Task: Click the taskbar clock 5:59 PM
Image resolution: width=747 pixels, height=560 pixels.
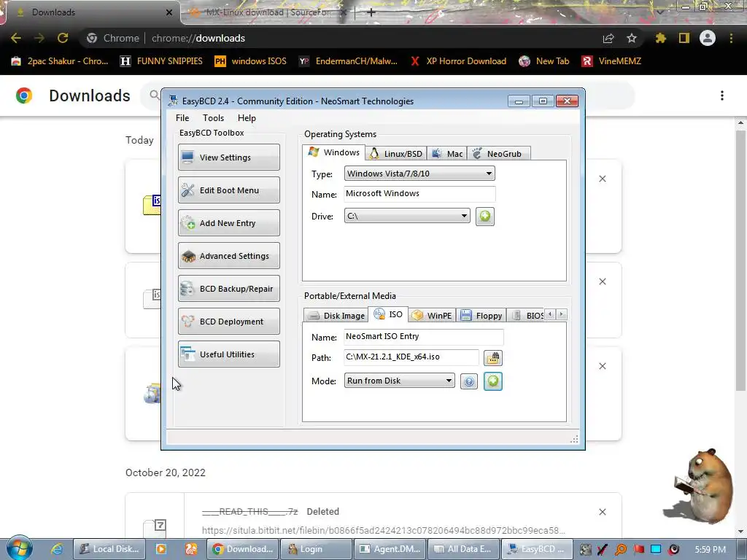Action: 711,550
